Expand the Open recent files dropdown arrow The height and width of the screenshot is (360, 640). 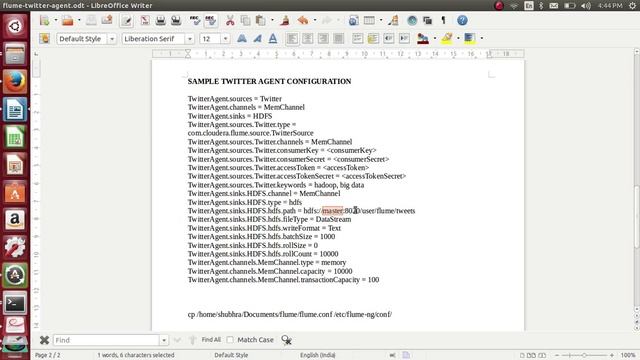tap(79, 20)
